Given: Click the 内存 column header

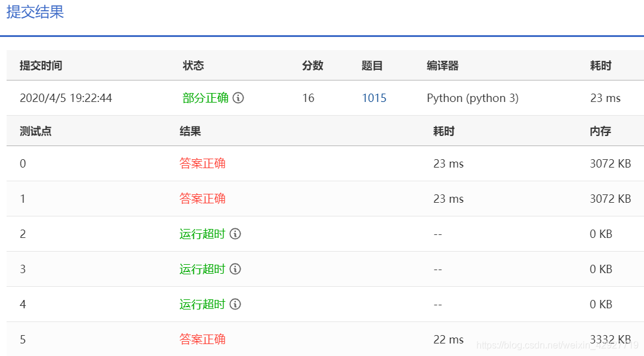Looking at the screenshot, I should tap(597, 131).
